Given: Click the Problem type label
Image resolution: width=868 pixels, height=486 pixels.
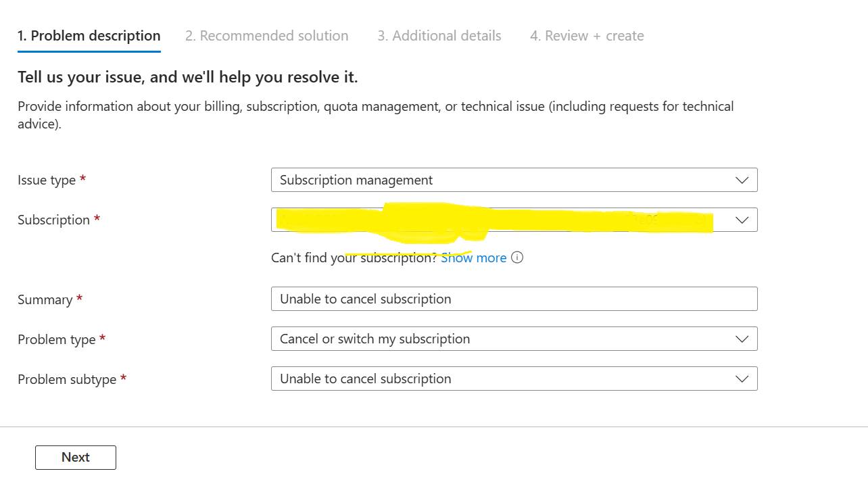Looking at the screenshot, I should [62, 339].
